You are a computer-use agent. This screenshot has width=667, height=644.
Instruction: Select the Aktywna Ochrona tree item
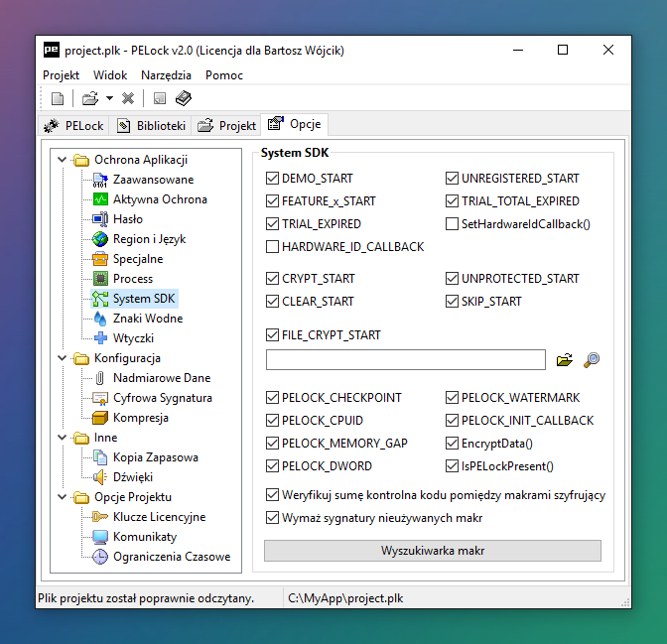(x=159, y=199)
